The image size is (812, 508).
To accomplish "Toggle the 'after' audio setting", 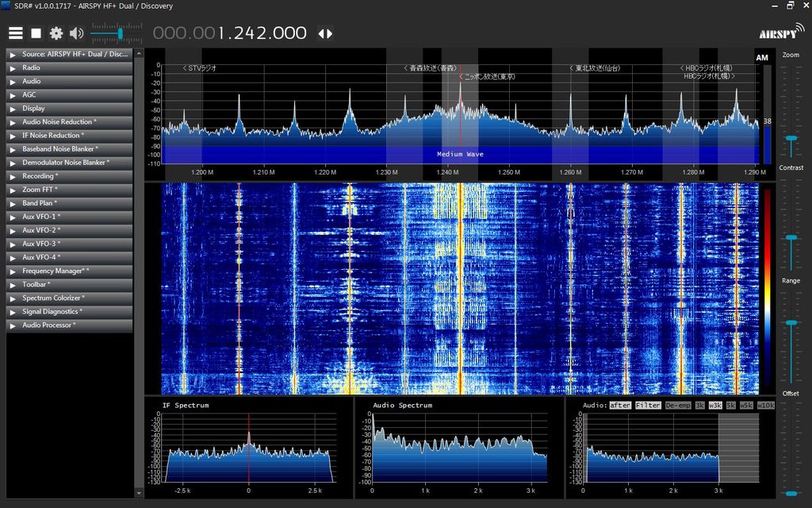I will 619,405.
